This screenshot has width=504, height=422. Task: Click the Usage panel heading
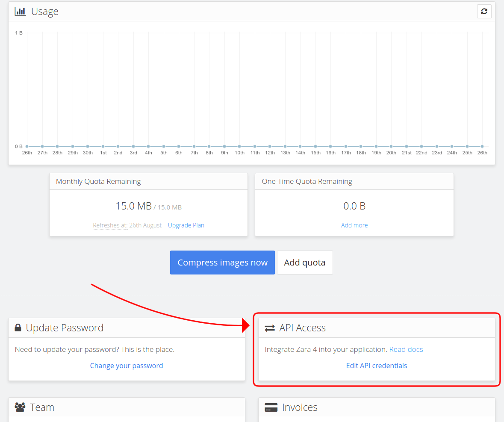[x=45, y=12]
